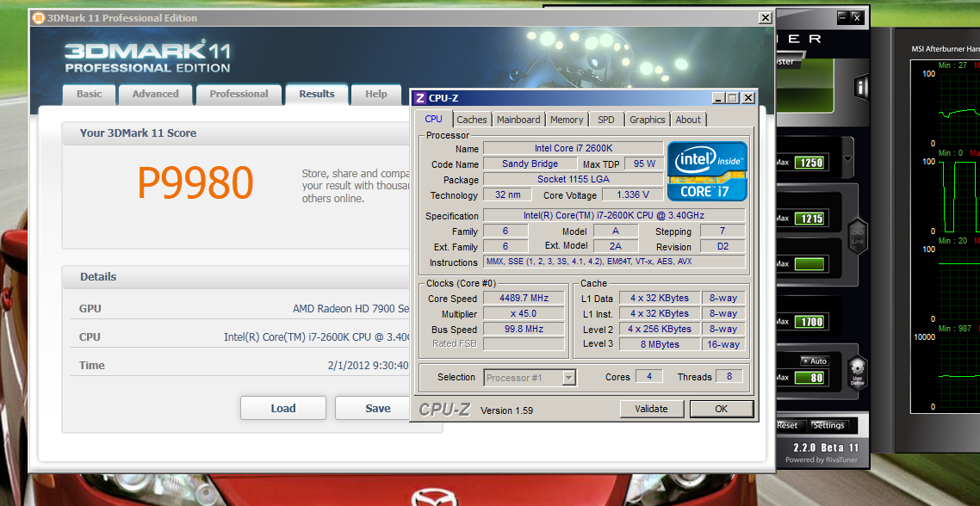Click the top graph in Afterburner hardware monitor
This screenshot has height=506, width=980.
pyautogui.click(x=958, y=108)
